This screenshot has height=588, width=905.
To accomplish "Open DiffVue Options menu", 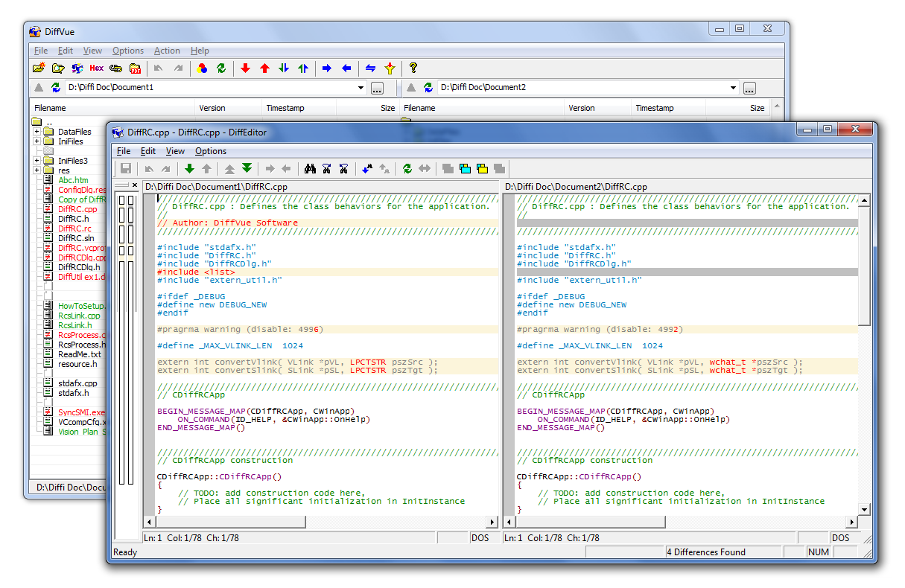I will point(128,51).
